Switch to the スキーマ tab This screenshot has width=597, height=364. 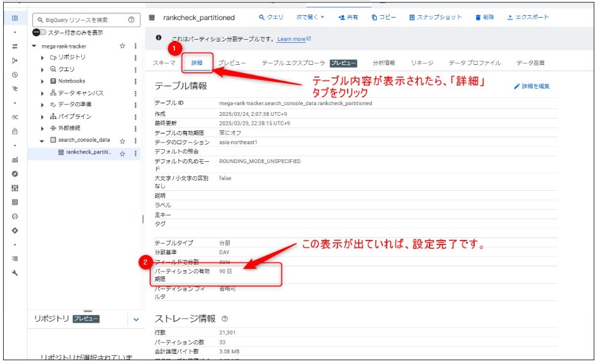point(164,63)
